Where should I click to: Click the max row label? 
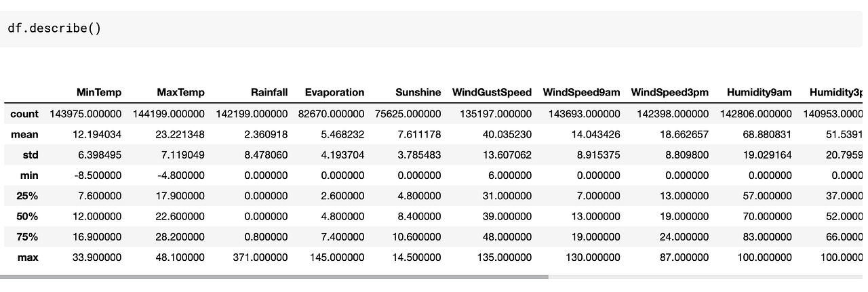point(29,257)
